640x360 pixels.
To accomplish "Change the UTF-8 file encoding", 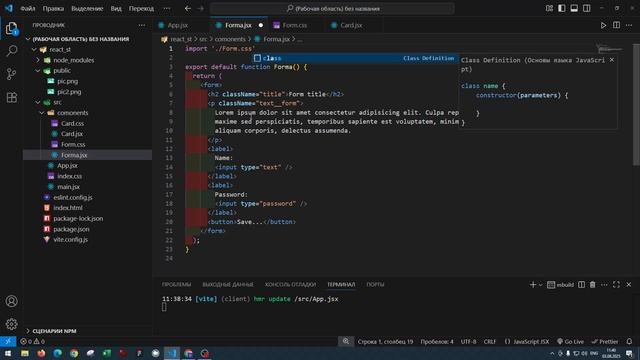I will tap(468, 341).
